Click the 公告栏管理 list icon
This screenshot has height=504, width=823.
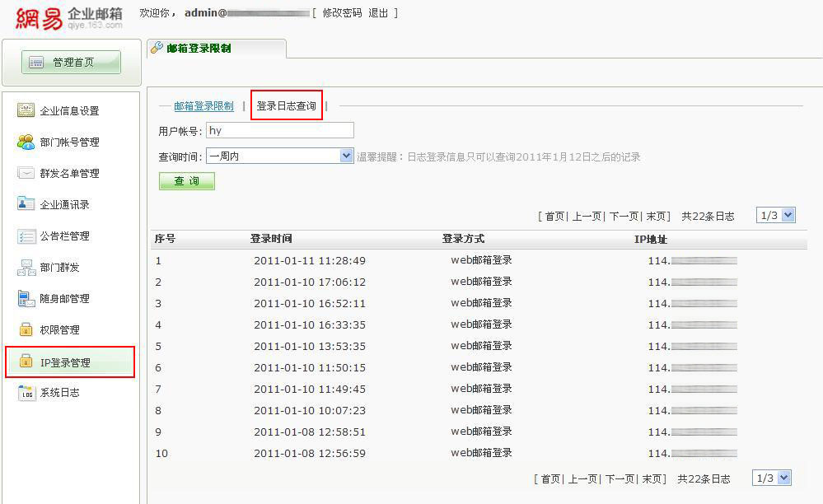[x=26, y=236]
